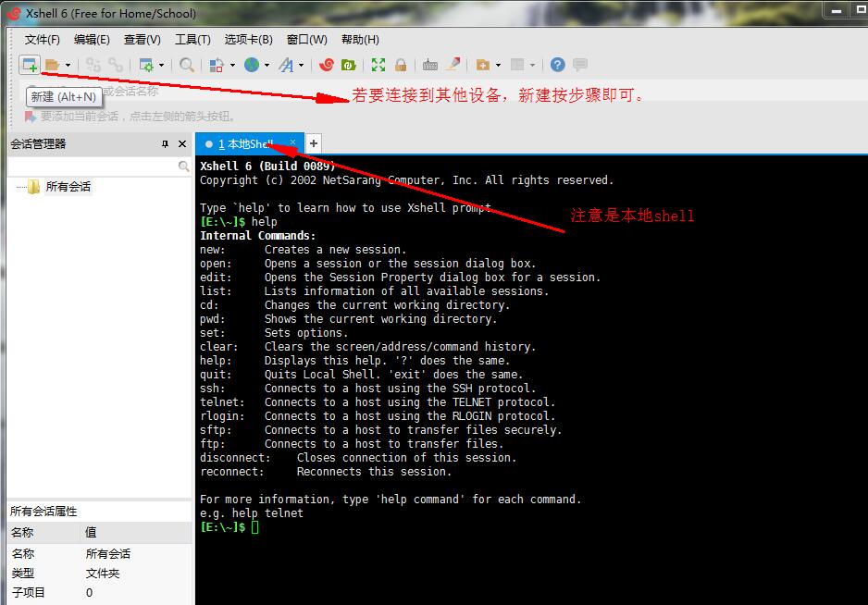
Task: Click the 文件夹 value cell
Action: [103, 573]
